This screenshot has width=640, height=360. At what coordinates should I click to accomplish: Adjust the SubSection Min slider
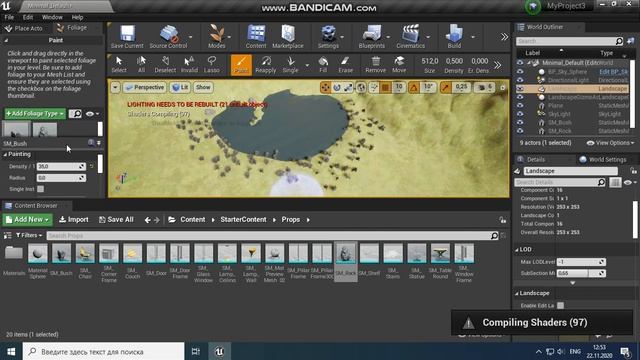(x=581, y=273)
